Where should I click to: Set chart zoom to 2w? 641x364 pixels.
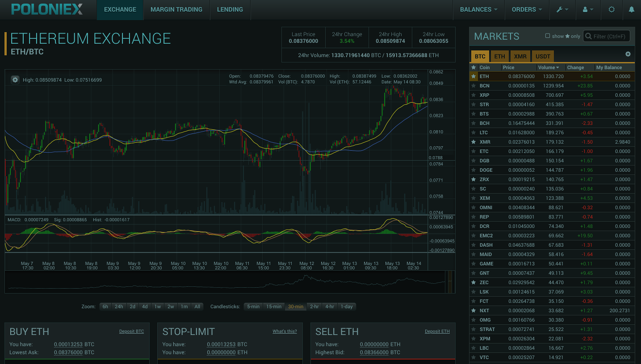(171, 306)
